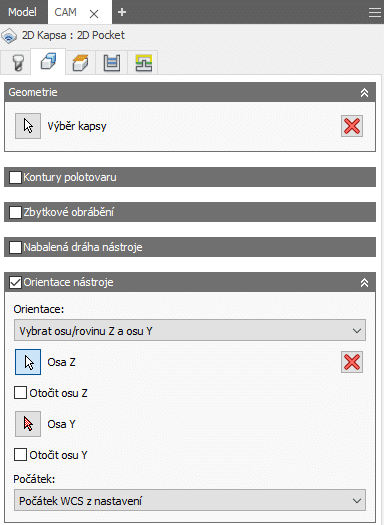Open the hamburger menu at top right
The image size is (384, 525).
click(375, 12)
